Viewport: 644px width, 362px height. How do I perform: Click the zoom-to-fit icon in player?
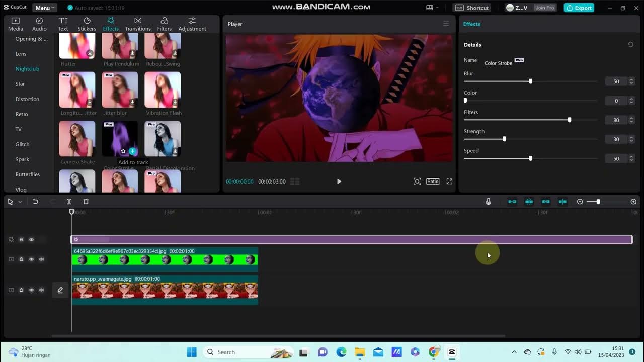point(417,182)
